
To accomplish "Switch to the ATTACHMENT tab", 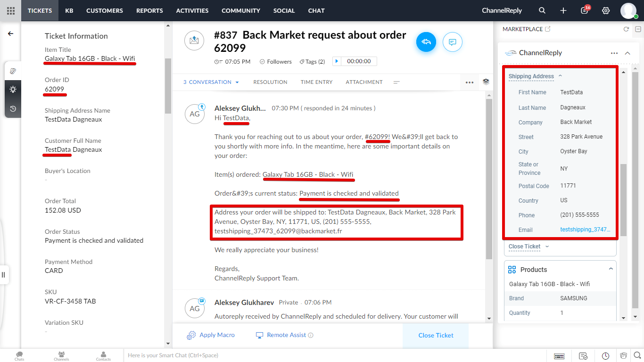I will pyautogui.click(x=364, y=82).
